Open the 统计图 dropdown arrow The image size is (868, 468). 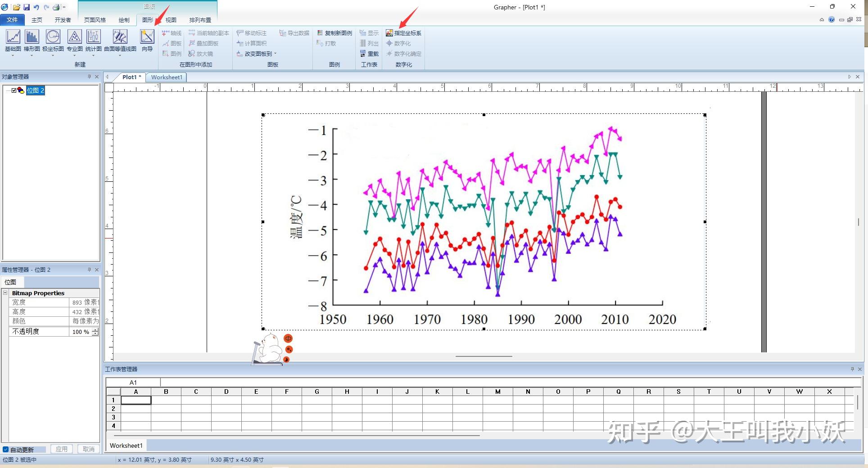[x=93, y=56]
